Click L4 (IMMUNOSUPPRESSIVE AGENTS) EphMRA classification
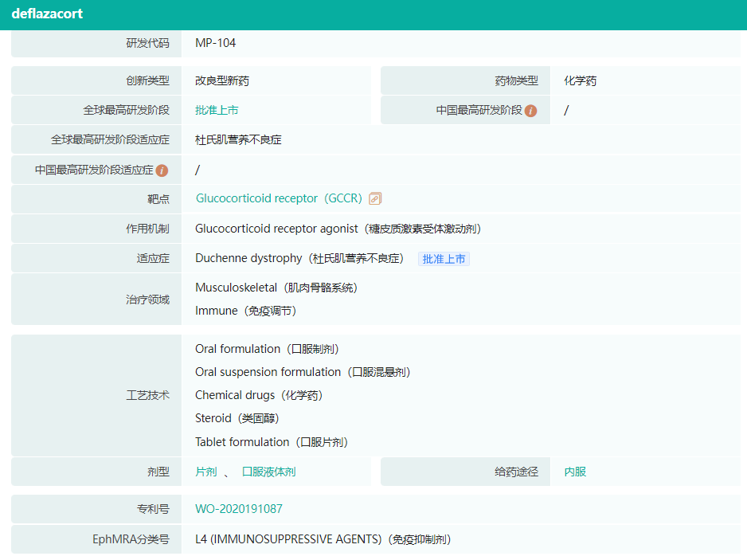This screenshot has height=560, width=747. [x=323, y=539]
